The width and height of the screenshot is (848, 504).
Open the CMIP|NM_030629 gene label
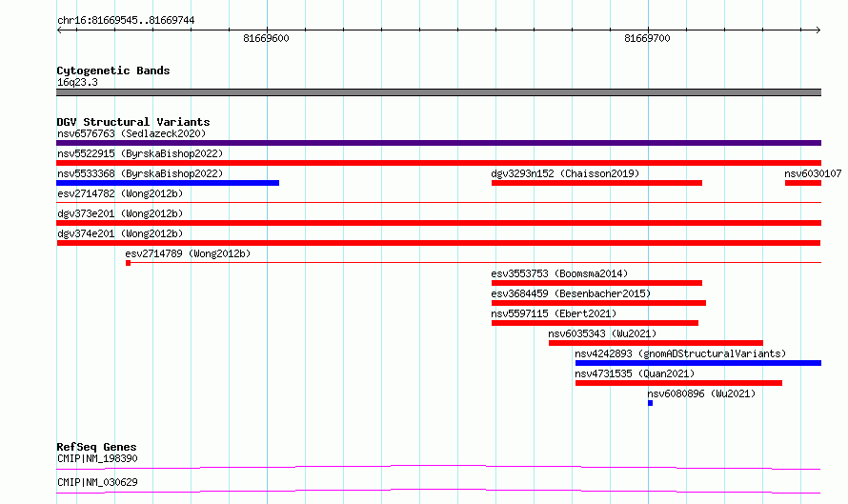(x=97, y=482)
